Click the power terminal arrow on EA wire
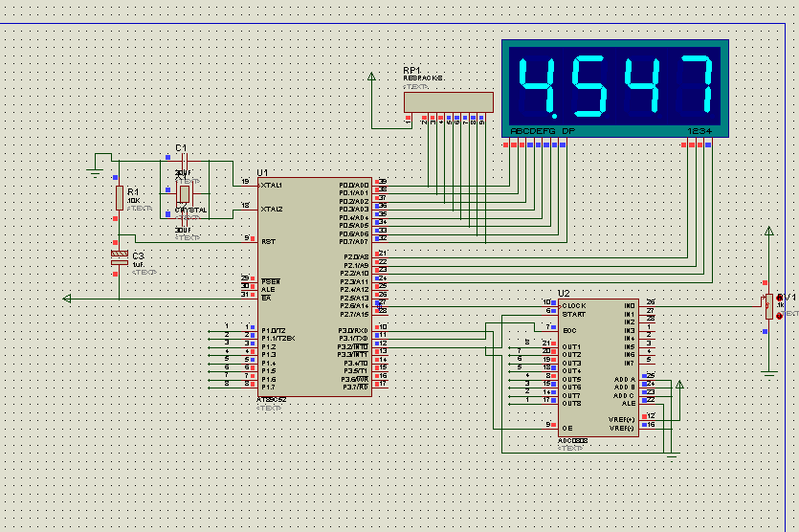Screen dimensions: 799x532 (x=67, y=299)
